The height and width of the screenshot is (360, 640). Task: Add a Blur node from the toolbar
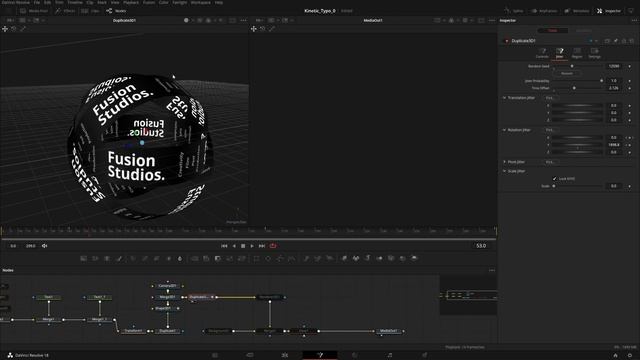pyautogui.click(x=180, y=258)
